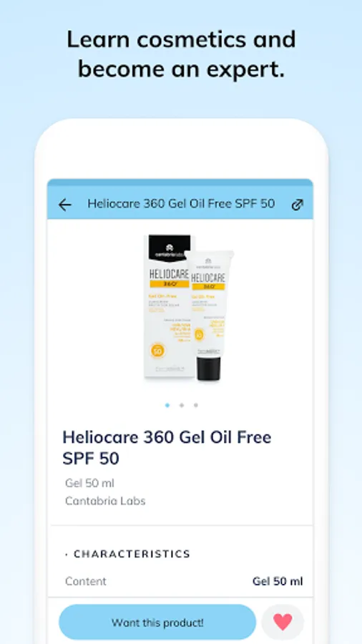
Task: Select the third image carousel dot
Action: [196, 406]
